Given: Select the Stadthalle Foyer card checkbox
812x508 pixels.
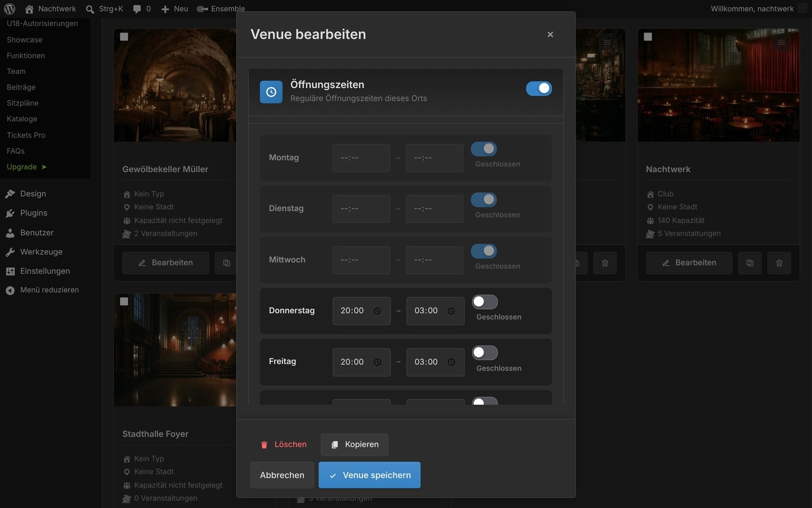Looking at the screenshot, I should [x=124, y=301].
